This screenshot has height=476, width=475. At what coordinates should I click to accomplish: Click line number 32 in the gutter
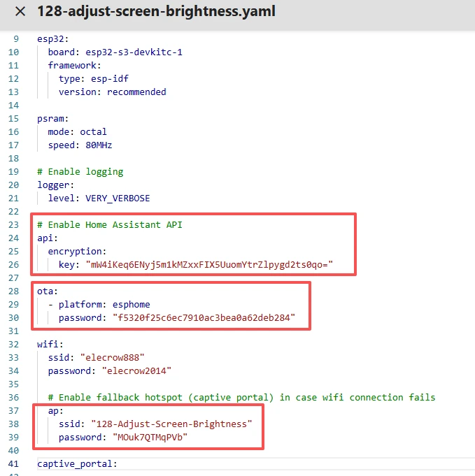pos(15,344)
